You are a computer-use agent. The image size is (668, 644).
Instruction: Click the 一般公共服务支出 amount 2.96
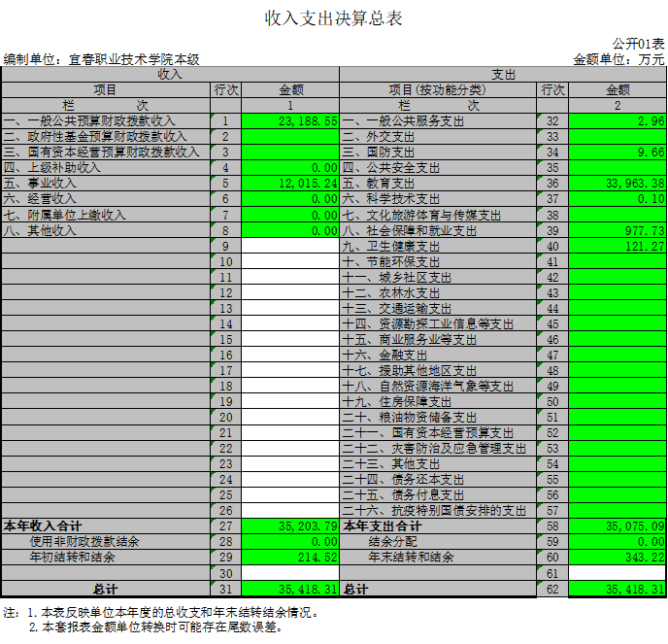pyautogui.click(x=618, y=121)
